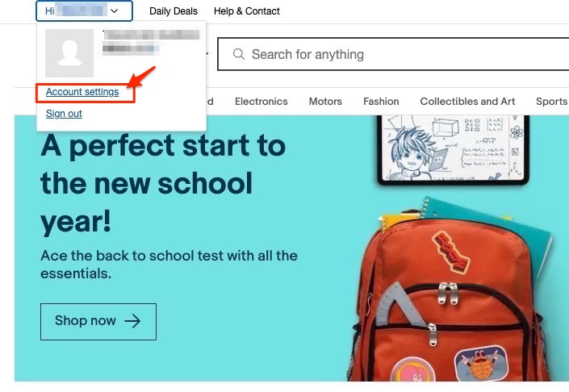Focus the Search for anything field
Screen dimensions: 569x392
(393, 54)
